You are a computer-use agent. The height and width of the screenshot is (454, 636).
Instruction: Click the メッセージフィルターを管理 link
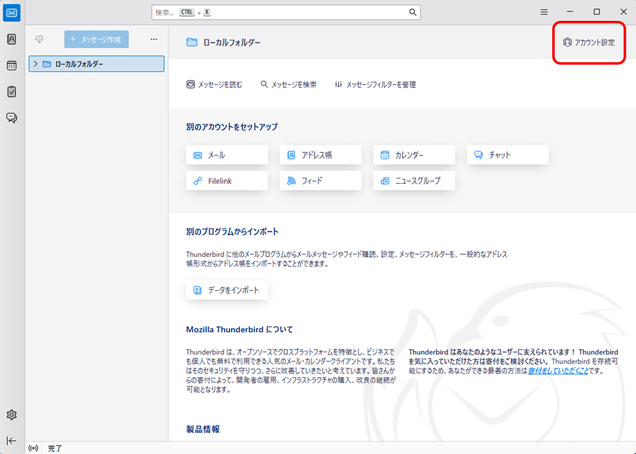pyautogui.click(x=375, y=85)
